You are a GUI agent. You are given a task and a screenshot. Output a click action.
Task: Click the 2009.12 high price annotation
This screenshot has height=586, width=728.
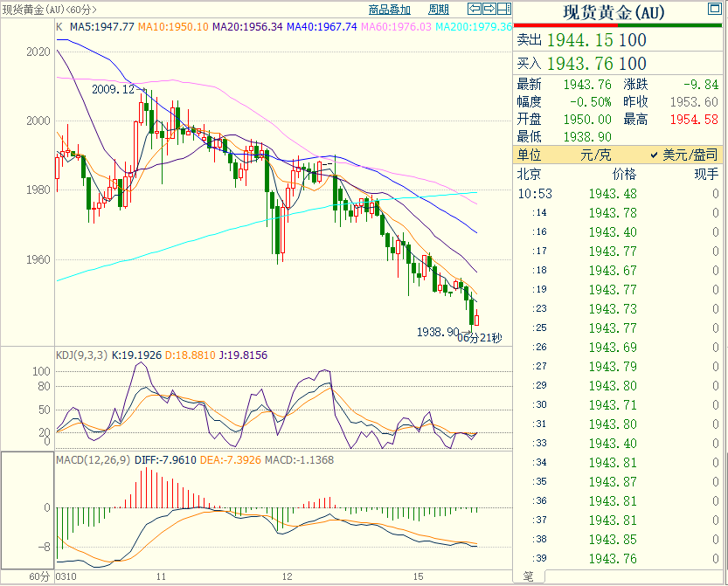(x=113, y=89)
